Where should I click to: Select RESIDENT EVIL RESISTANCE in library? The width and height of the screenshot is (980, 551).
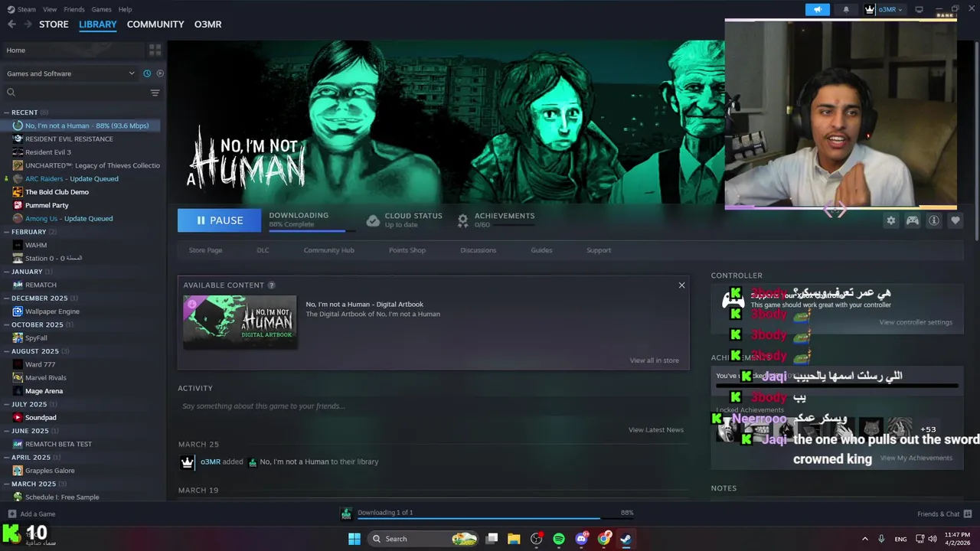(69, 139)
